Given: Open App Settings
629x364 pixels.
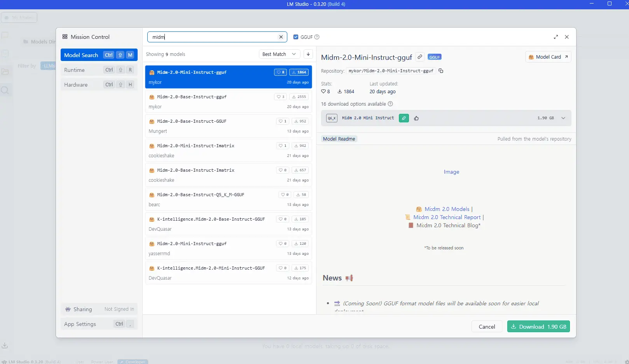Looking at the screenshot, I should (99, 324).
